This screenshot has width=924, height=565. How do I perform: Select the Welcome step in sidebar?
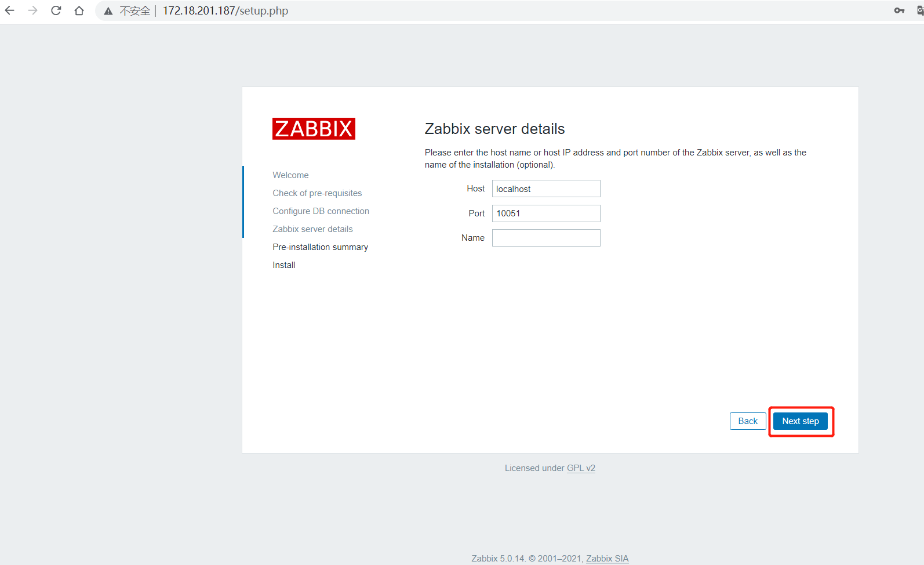point(290,175)
